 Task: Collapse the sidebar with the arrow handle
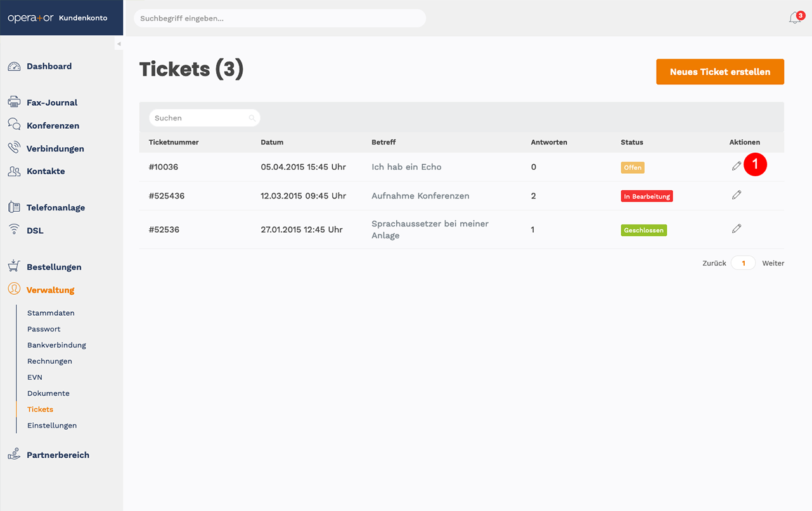pos(119,44)
